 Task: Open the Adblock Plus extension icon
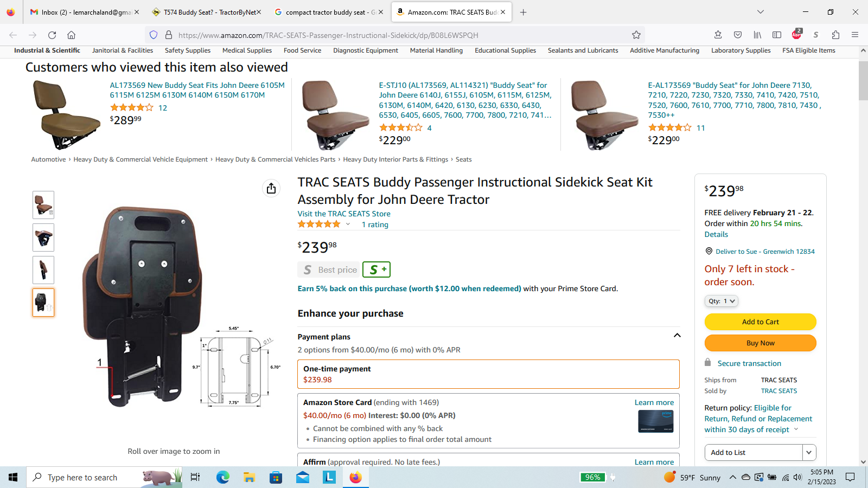pyautogui.click(x=796, y=35)
